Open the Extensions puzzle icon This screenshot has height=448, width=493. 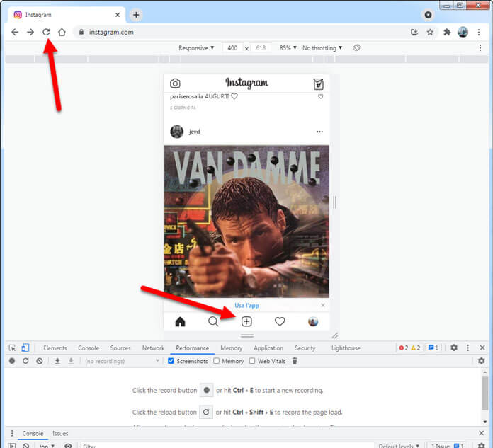[447, 32]
